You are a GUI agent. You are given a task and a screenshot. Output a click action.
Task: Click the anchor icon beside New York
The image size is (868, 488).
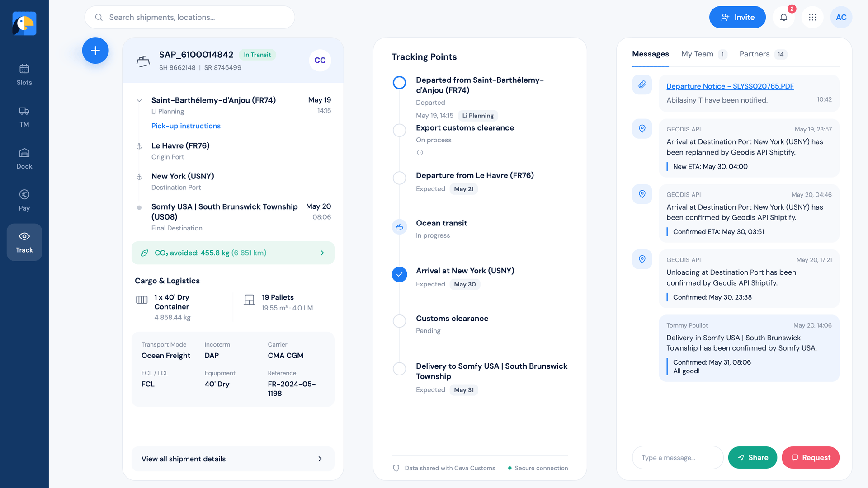[139, 177]
